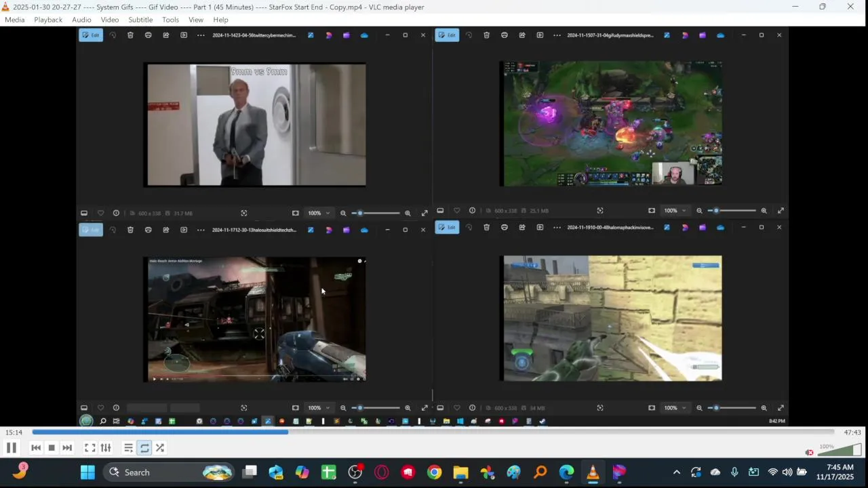Start slideshow in the 9mm vs 9mm window
Screen dimensions: 868x488
click(183, 35)
